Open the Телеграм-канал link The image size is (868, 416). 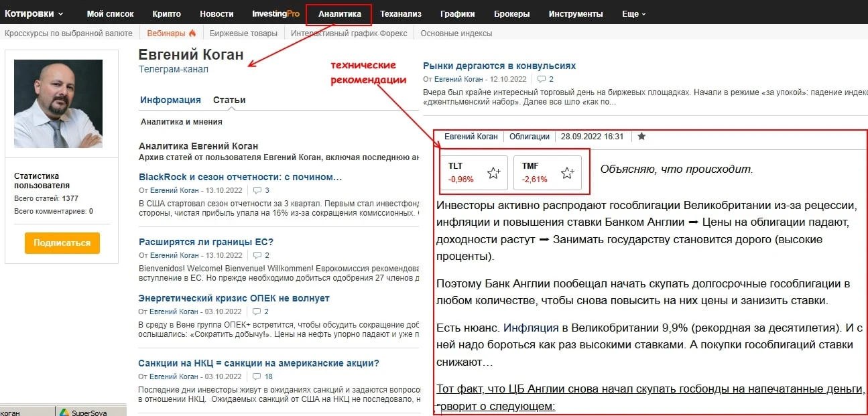pyautogui.click(x=174, y=69)
